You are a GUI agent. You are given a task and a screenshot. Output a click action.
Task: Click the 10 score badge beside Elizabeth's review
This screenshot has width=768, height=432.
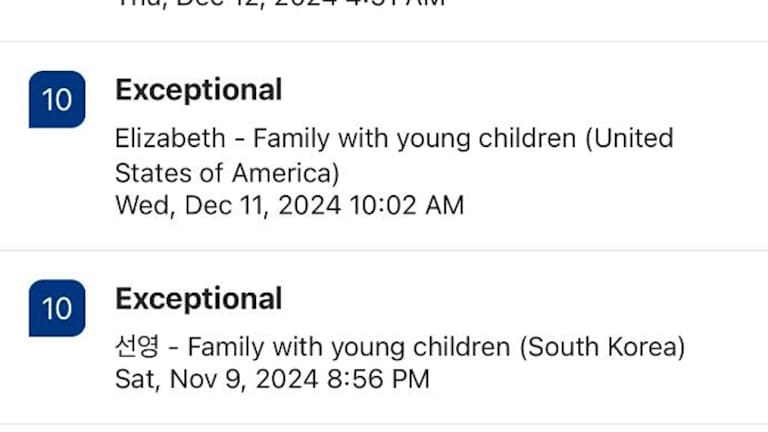coord(57,100)
